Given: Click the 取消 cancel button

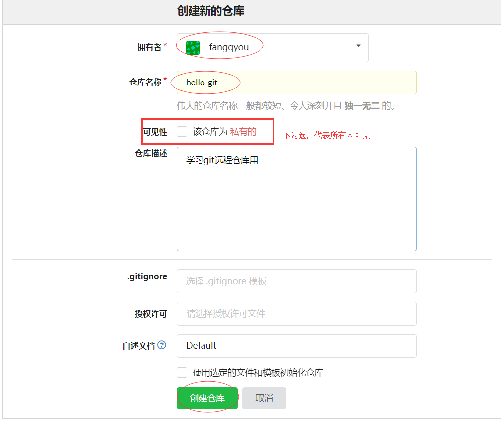Looking at the screenshot, I should pyautogui.click(x=264, y=398).
